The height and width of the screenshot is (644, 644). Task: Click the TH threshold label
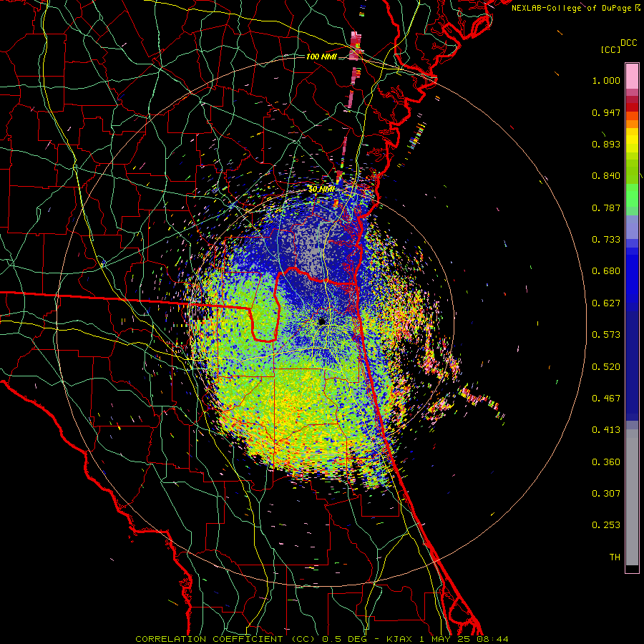point(615,557)
